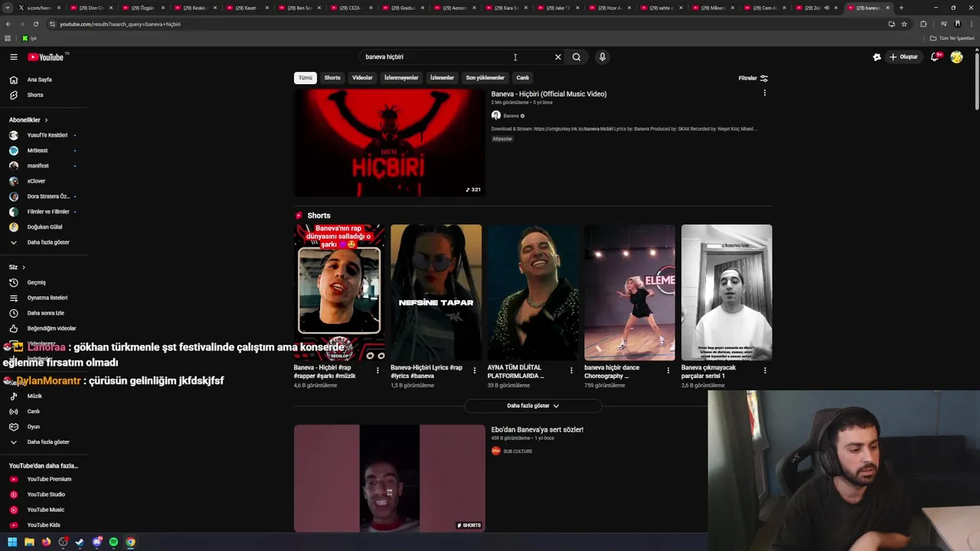Image resolution: width=980 pixels, height=551 pixels.
Task: Open options for Baneva çıkmayacak parçalar short
Action: click(765, 370)
